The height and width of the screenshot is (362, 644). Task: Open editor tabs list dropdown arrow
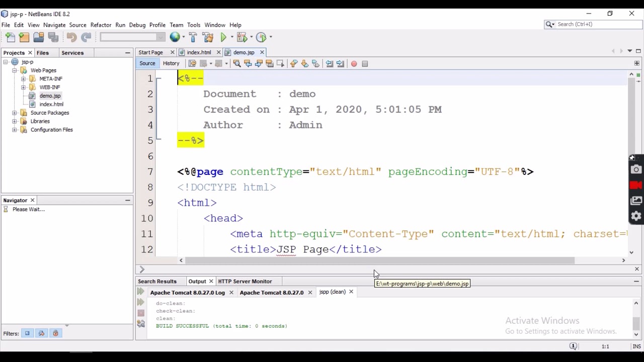629,51
